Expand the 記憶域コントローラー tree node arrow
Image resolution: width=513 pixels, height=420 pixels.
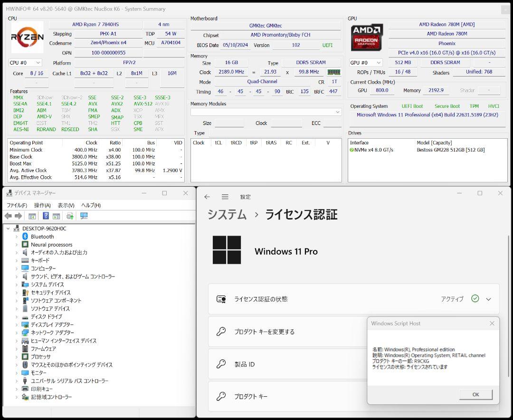(x=16, y=397)
